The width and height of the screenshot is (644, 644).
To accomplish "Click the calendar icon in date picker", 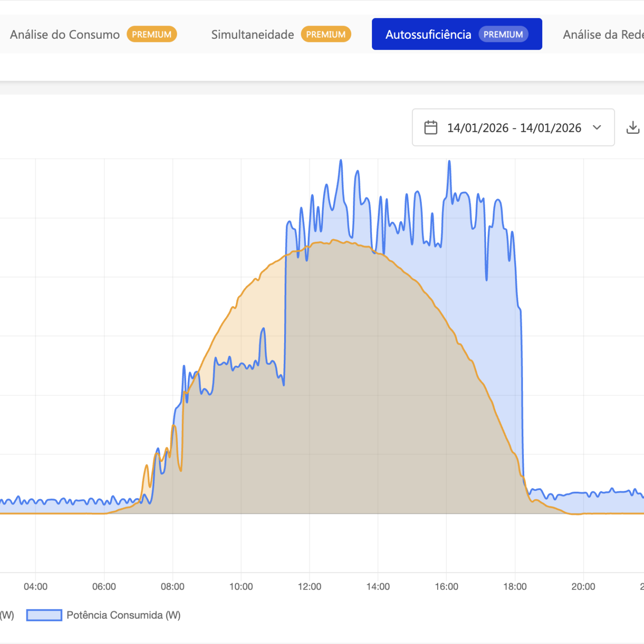I will [x=431, y=127].
